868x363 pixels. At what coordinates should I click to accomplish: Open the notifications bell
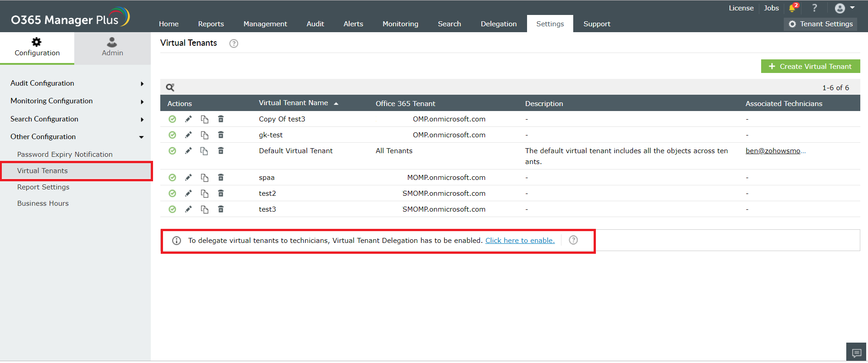793,8
